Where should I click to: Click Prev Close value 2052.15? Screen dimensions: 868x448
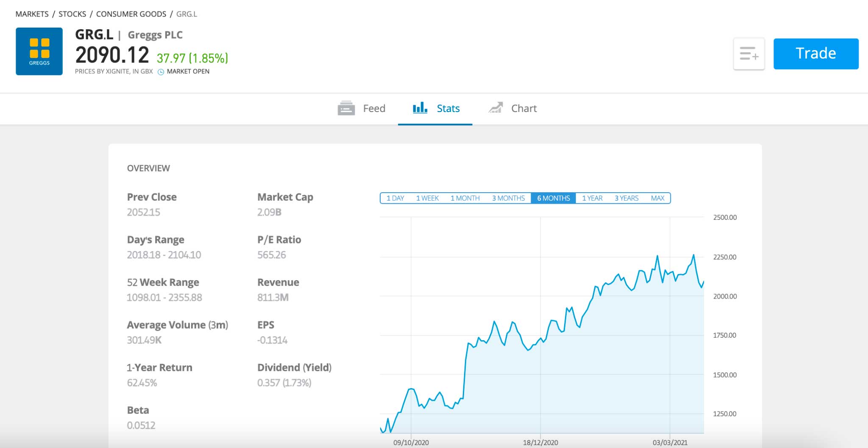143,212
